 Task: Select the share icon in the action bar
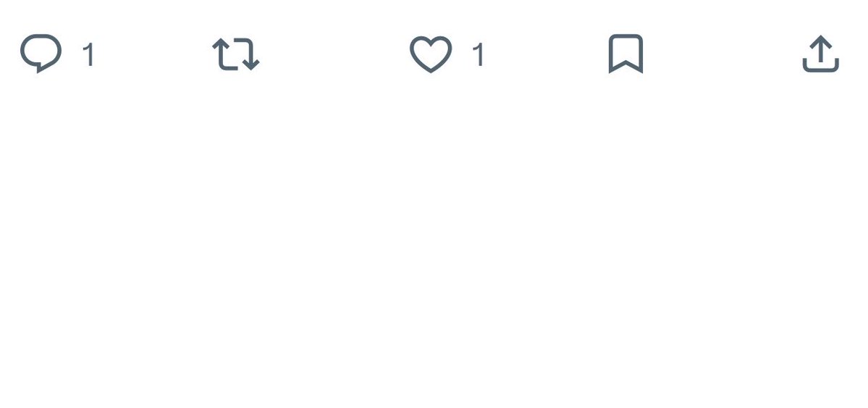pyautogui.click(x=821, y=53)
